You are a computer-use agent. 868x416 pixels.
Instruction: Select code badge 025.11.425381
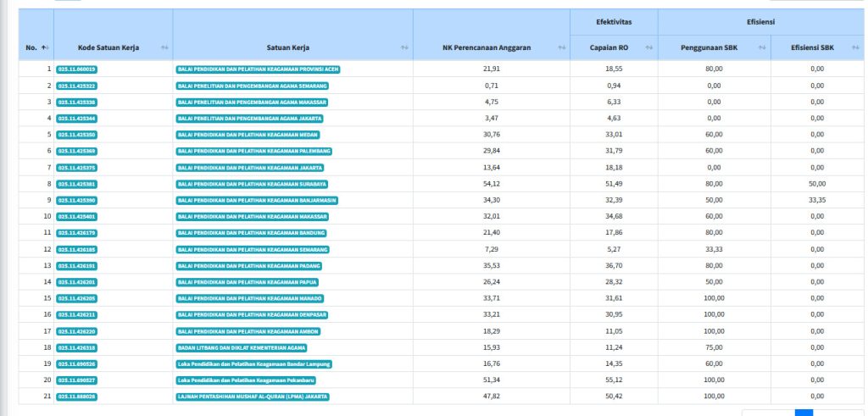click(x=77, y=184)
